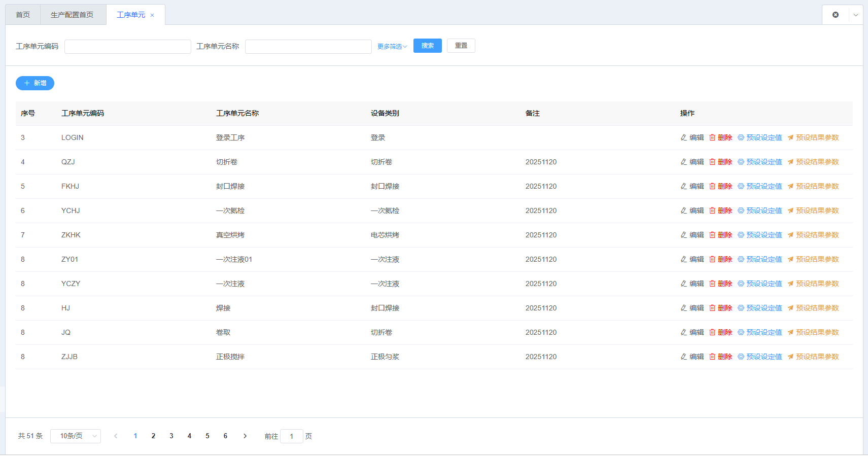
Task: Click the 工序单元编码 column header
Action: click(83, 113)
